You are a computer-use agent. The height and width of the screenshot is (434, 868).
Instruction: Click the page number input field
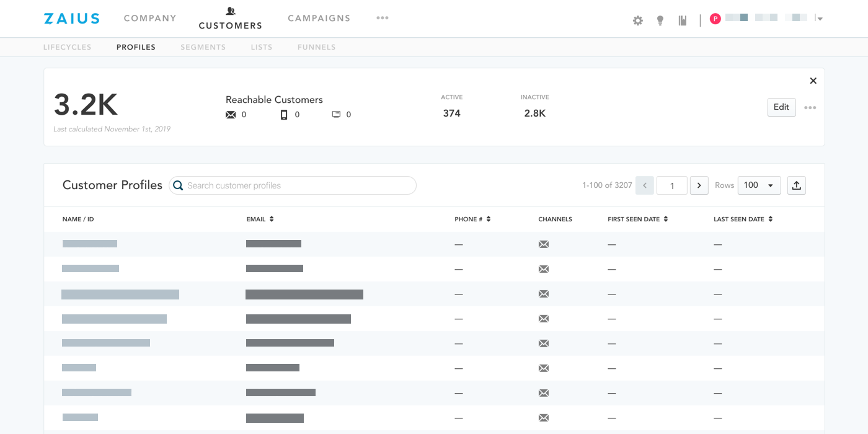[672, 185]
